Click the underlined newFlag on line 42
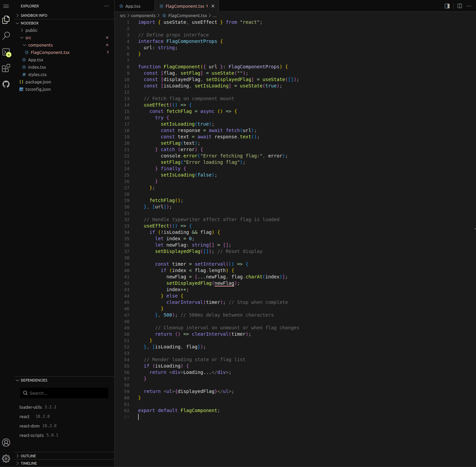This screenshot has height=467, width=476. 224,283
